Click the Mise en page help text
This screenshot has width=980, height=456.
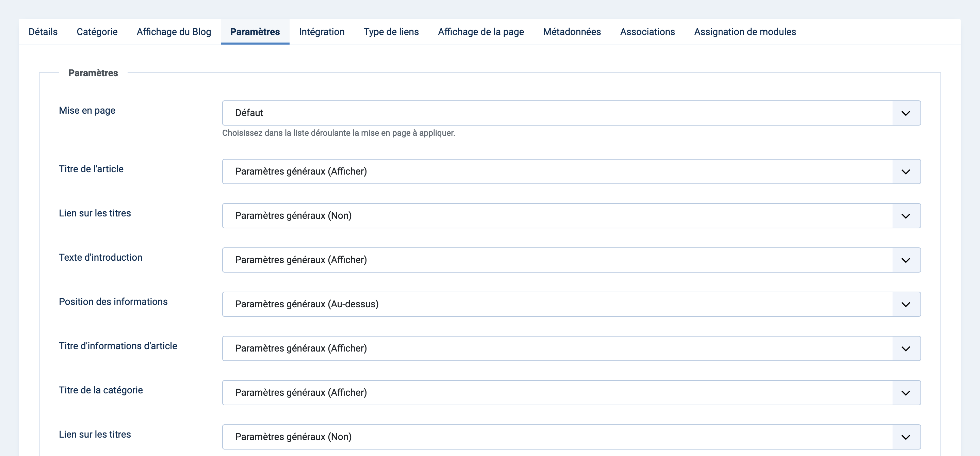coord(339,133)
